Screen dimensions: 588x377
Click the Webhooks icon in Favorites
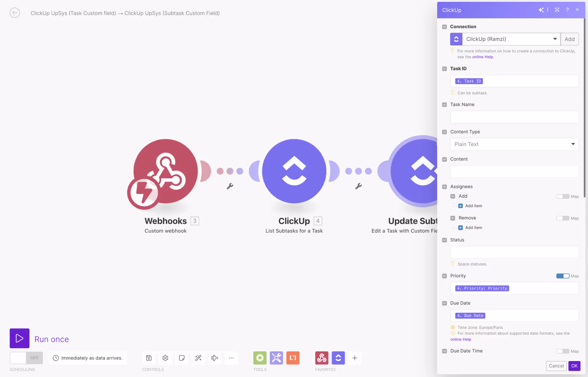322,358
